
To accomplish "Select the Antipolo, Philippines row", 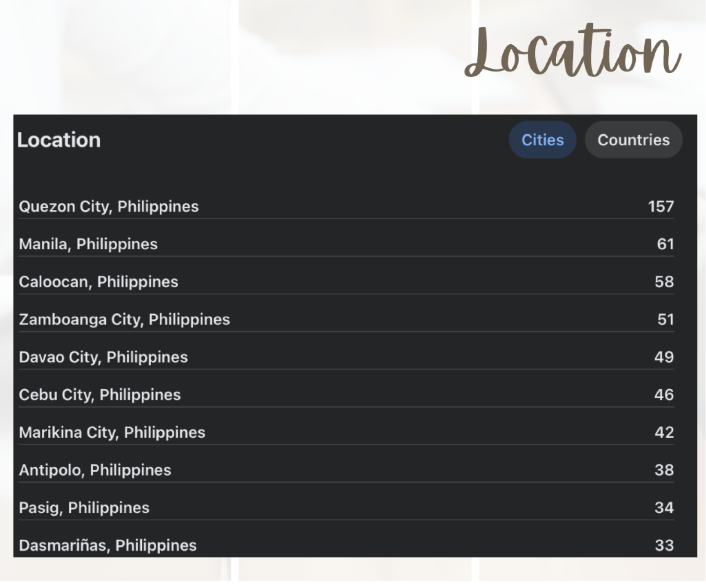I will click(x=346, y=470).
